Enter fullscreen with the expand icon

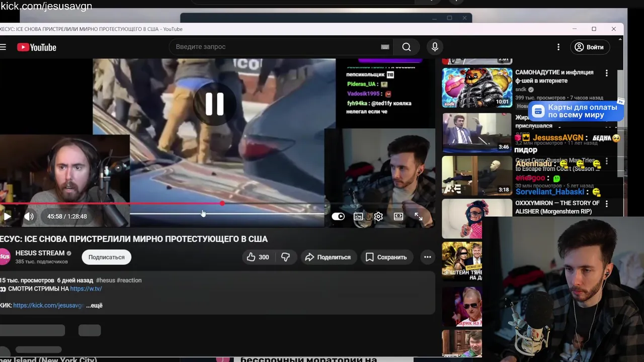pos(419,216)
